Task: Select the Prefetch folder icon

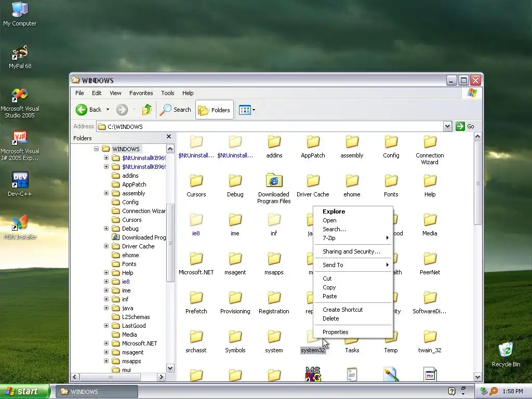Action: [196, 303]
